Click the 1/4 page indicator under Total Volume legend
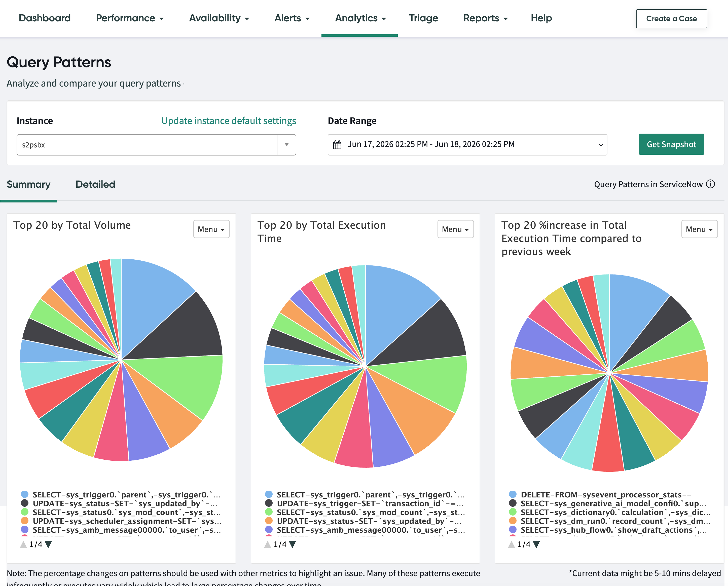Screen dimensions: 728x586 [36, 544]
